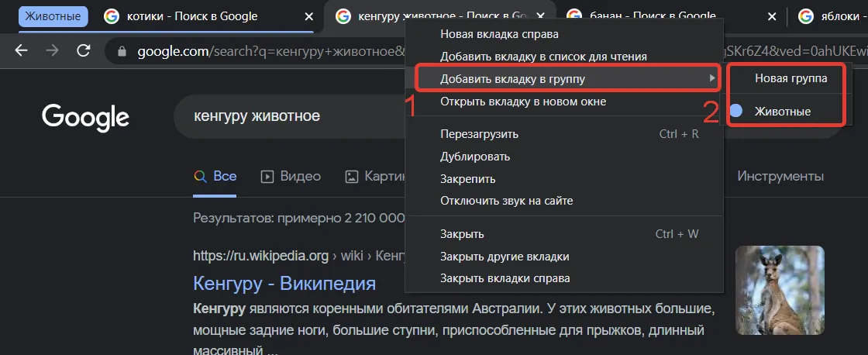Click the ru.wikipedia.org result URL
Image resolution: width=868 pixels, height=355 pixels.
[x=260, y=255]
